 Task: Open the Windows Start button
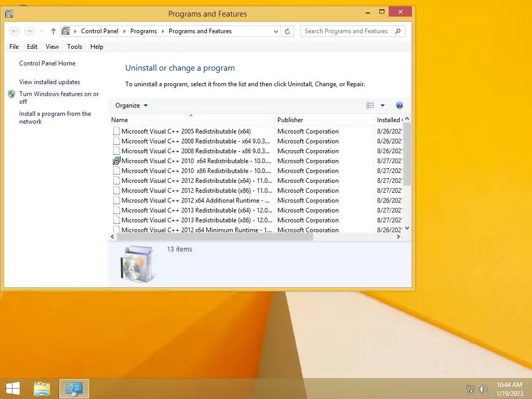click(13, 389)
